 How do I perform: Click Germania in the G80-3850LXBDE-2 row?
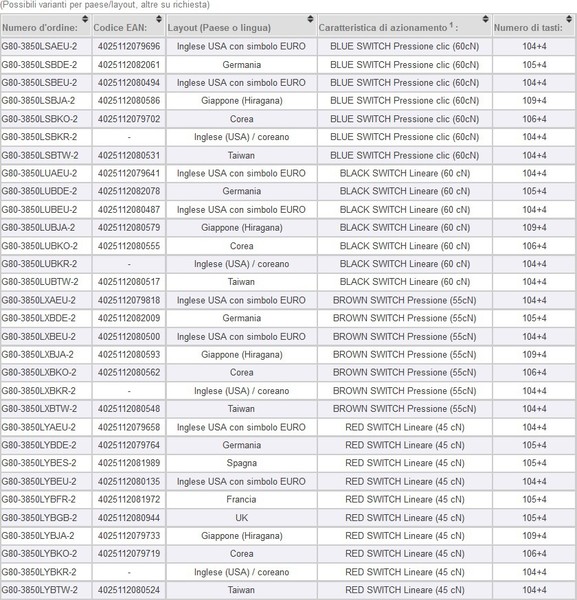(241, 318)
